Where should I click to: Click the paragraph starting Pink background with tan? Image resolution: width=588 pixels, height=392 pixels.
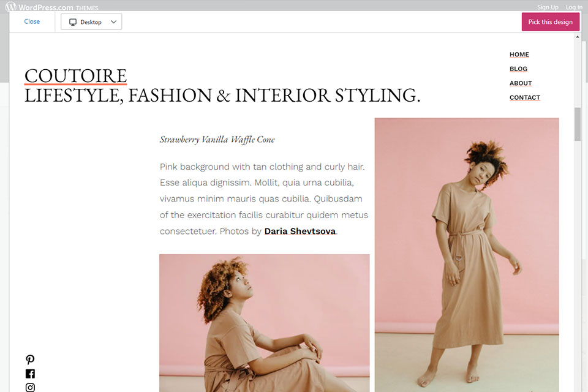pyautogui.click(x=264, y=199)
